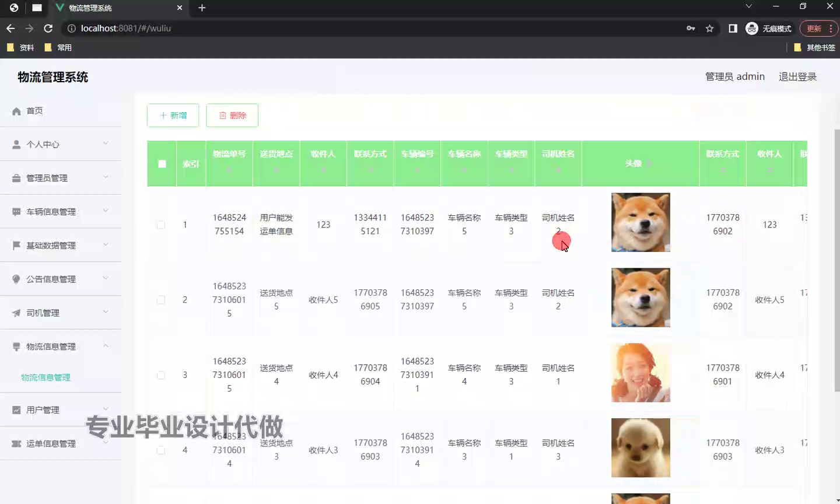This screenshot has height=504, width=840.
Task: Open the 其他书签 folder
Action: tap(815, 47)
